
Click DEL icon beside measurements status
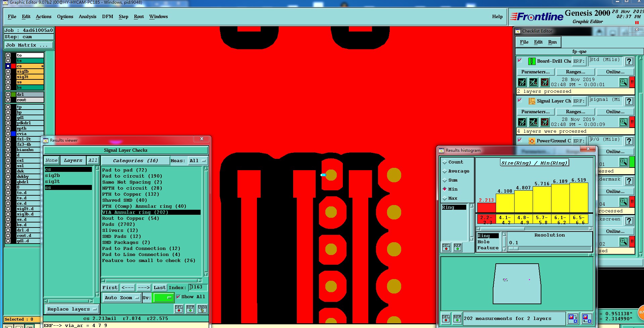[446, 318]
